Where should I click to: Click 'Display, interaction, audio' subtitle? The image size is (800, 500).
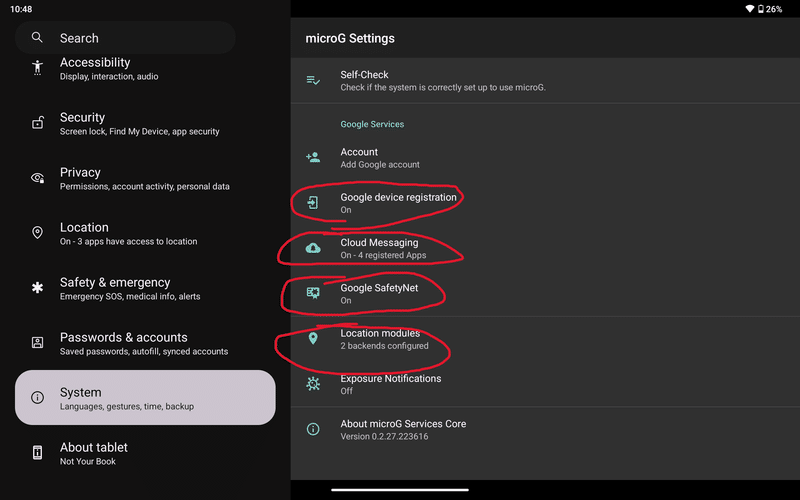click(109, 77)
